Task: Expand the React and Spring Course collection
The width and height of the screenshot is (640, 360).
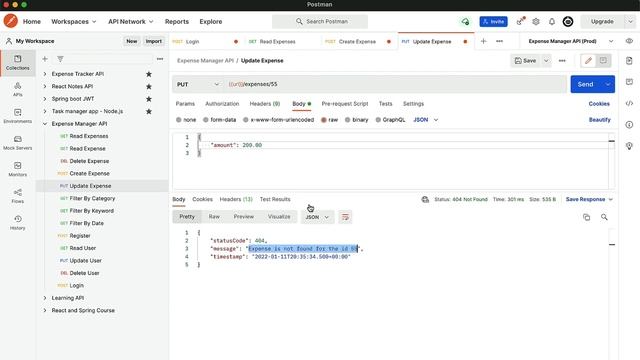Action: 45,311
